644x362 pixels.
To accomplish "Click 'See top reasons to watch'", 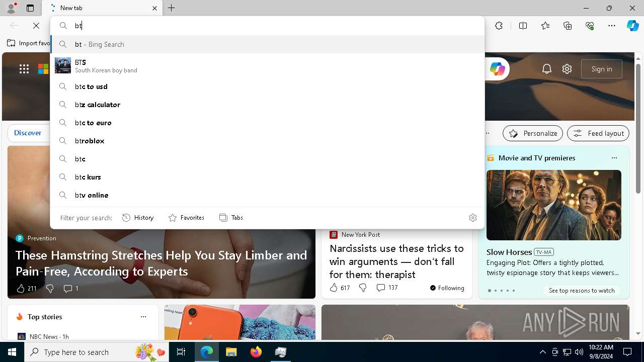I will coord(582,291).
